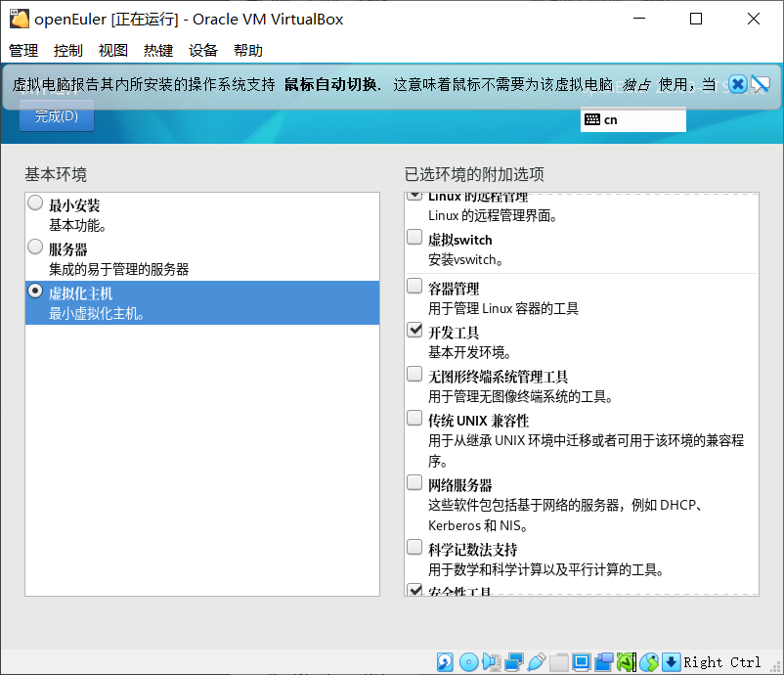Toggle the 虚拟switch checkbox
The width and height of the screenshot is (784, 675).
[x=414, y=237]
